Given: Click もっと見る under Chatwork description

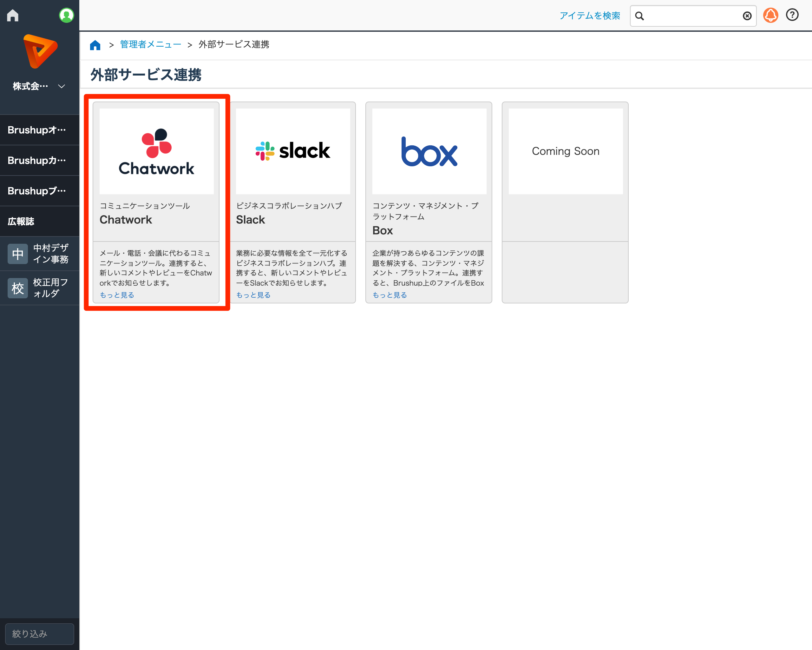Looking at the screenshot, I should pos(117,295).
